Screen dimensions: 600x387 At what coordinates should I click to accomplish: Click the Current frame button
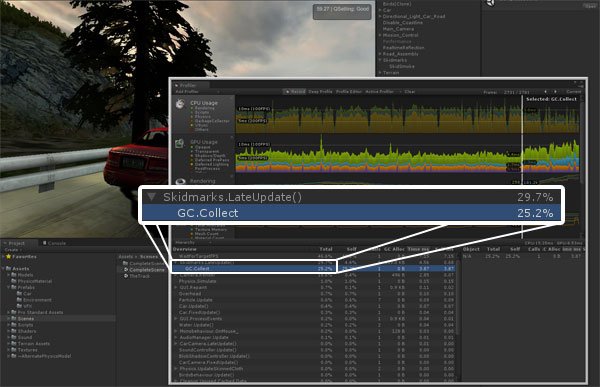click(573, 91)
